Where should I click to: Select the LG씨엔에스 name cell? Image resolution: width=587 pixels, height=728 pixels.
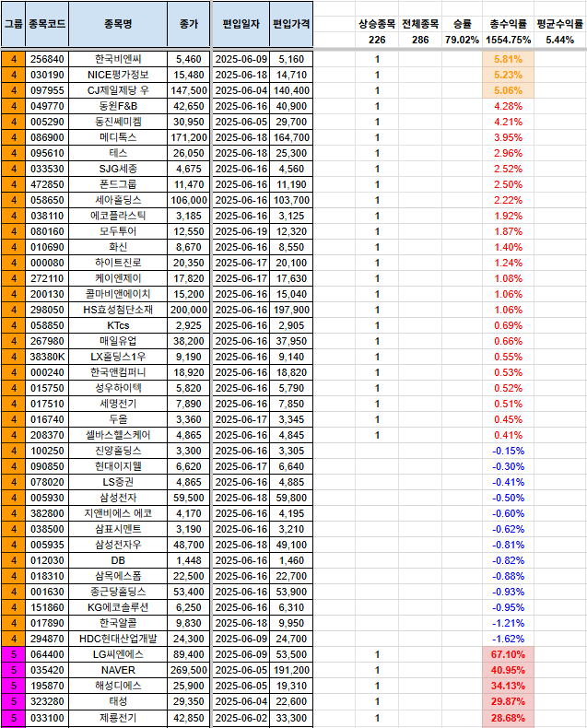pos(118,654)
